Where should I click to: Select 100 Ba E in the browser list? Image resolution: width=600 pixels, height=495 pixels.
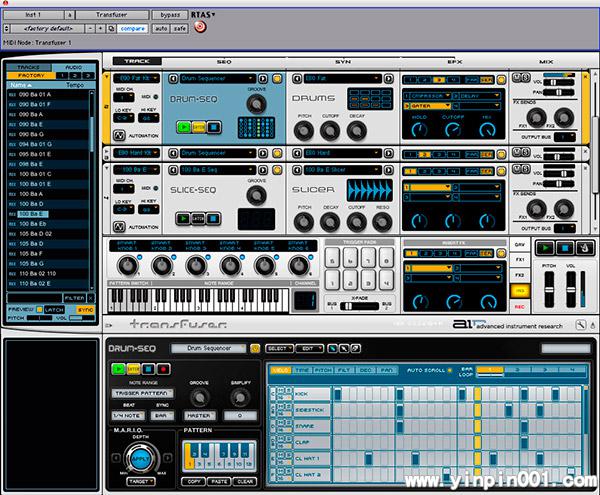point(32,213)
